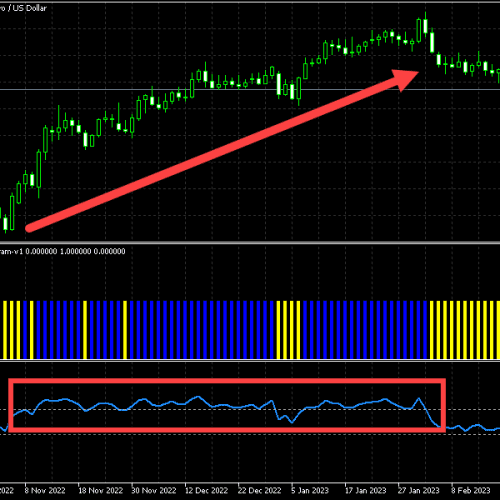
Task: Click the oscillator's lowest dip inside the red box
Action: tap(292, 422)
